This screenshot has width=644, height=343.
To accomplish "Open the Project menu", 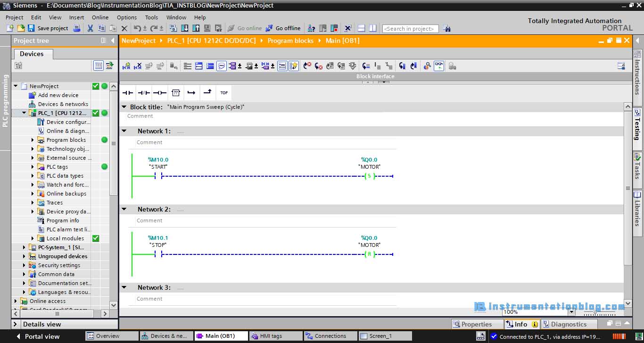I will coord(14,17).
